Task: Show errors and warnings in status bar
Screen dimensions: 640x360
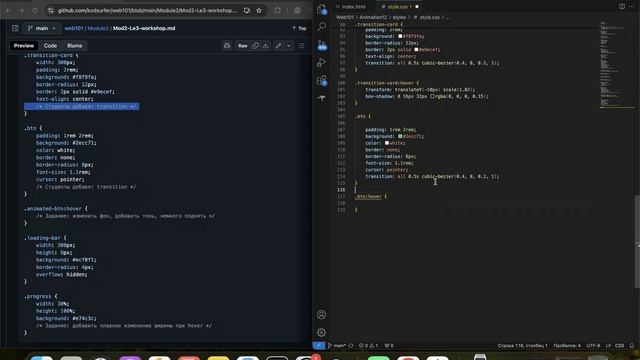Action: pyautogui.click(x=368, y=346)
